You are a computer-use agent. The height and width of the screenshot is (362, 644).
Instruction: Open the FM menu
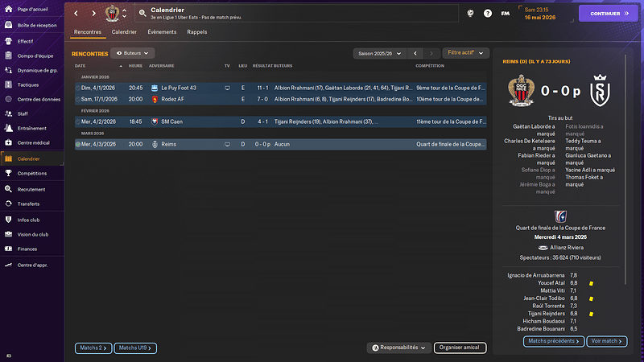pos(506,14)
